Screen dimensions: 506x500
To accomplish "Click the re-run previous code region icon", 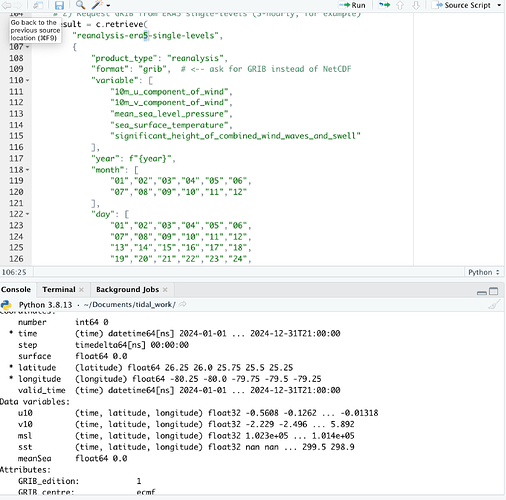I will [384, 5].
